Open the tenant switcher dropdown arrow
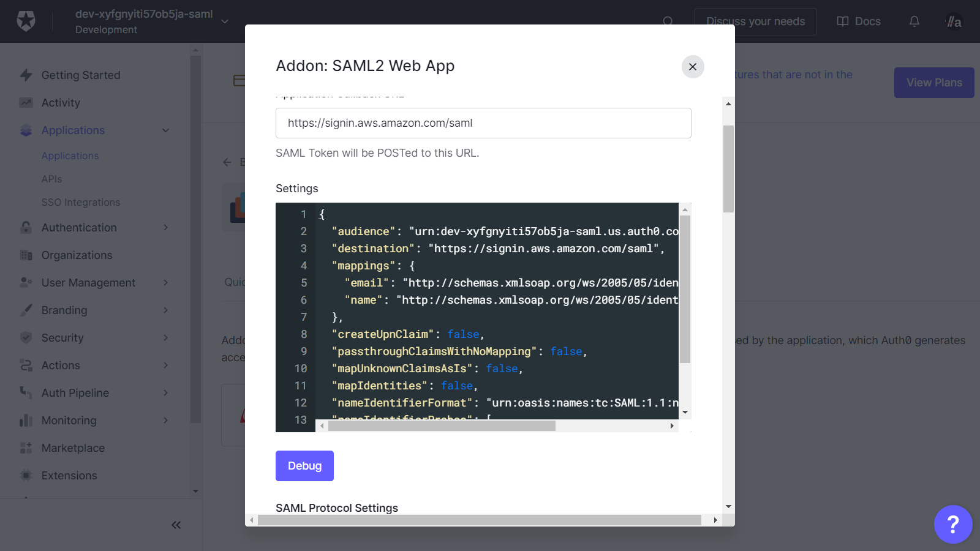Screen dimensions: 980x551 point(225,21)
